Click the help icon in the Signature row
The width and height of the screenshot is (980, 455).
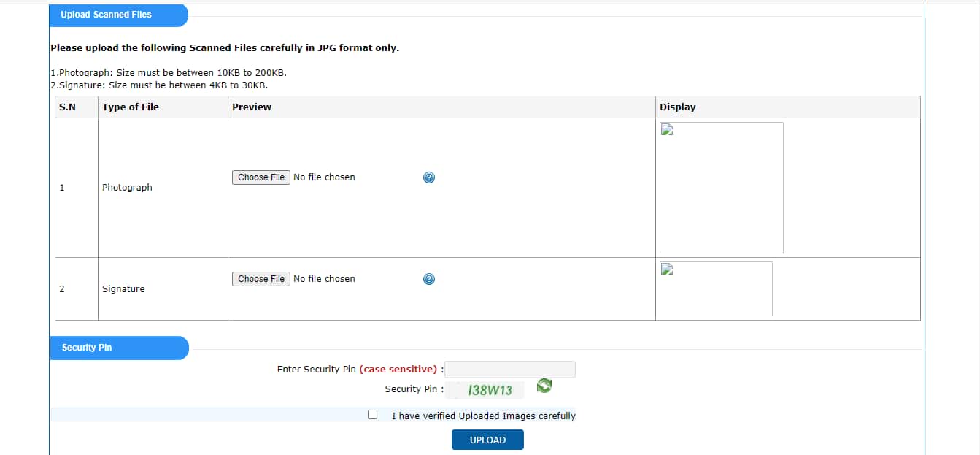[429, 279]
